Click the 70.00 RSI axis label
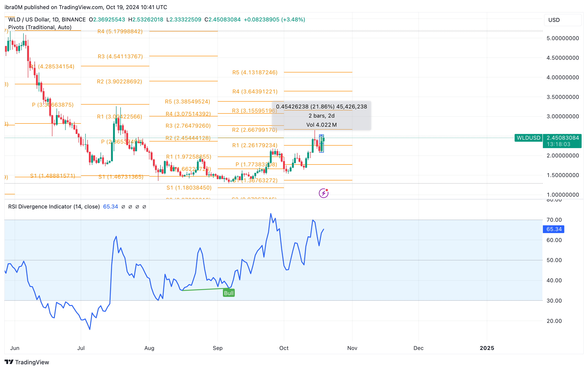This screenshot has height=370, width=588. pos(554,220)
